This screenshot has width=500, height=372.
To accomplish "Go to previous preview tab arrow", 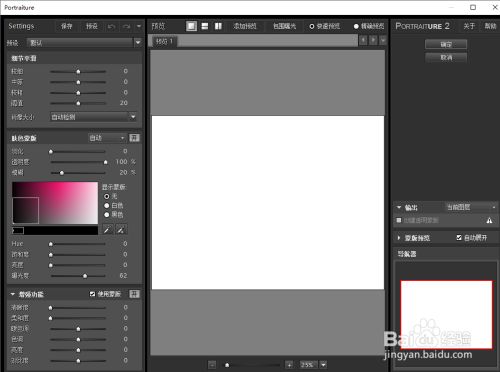I will [x=363, y=40].
